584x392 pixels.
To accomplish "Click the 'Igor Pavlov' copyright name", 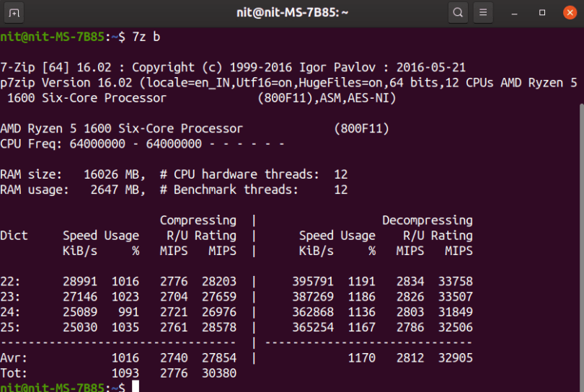I will [337, 68].
